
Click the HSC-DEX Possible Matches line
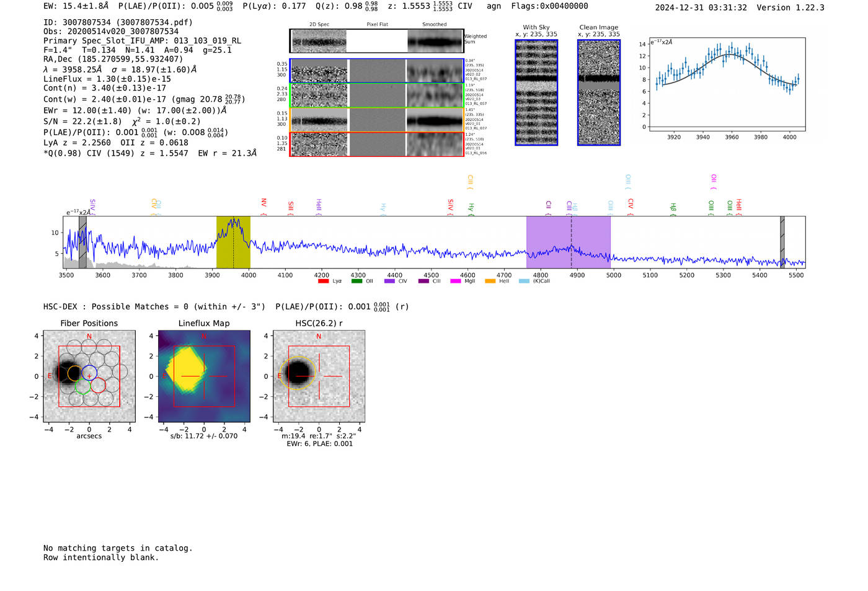(x=226, y=307)
